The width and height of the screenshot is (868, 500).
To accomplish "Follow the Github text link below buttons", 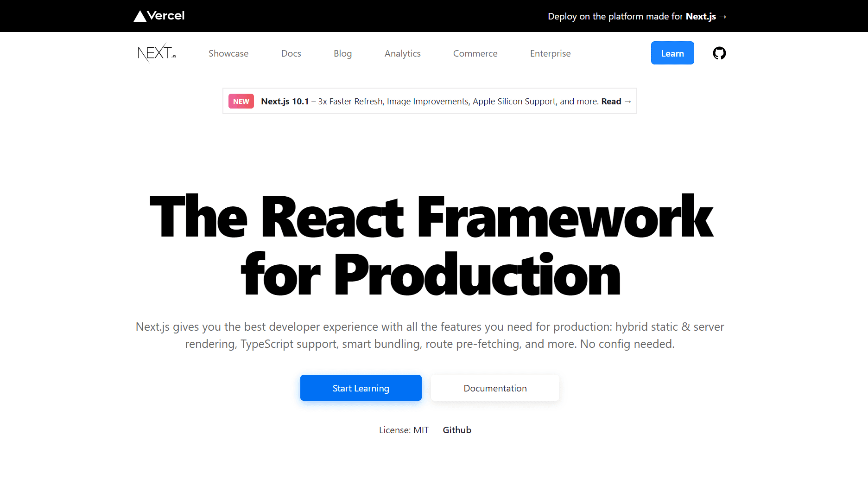I will 457,430.
